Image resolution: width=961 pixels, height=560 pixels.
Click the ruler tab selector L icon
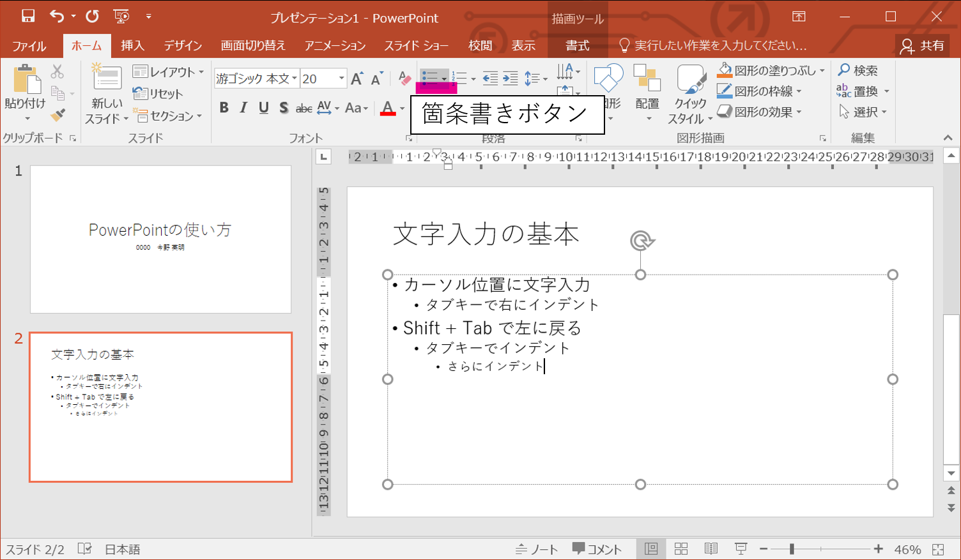pyautogui.click(x=324, y=157)
